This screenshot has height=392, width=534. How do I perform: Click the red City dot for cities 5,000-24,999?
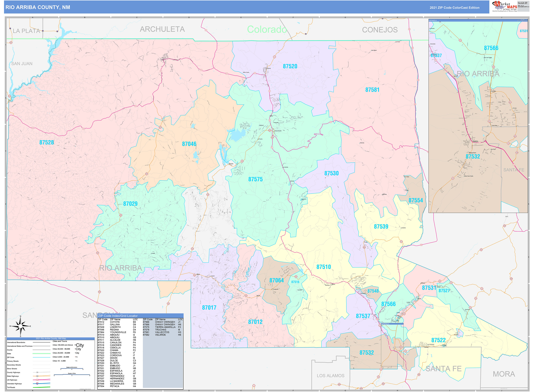75,357
